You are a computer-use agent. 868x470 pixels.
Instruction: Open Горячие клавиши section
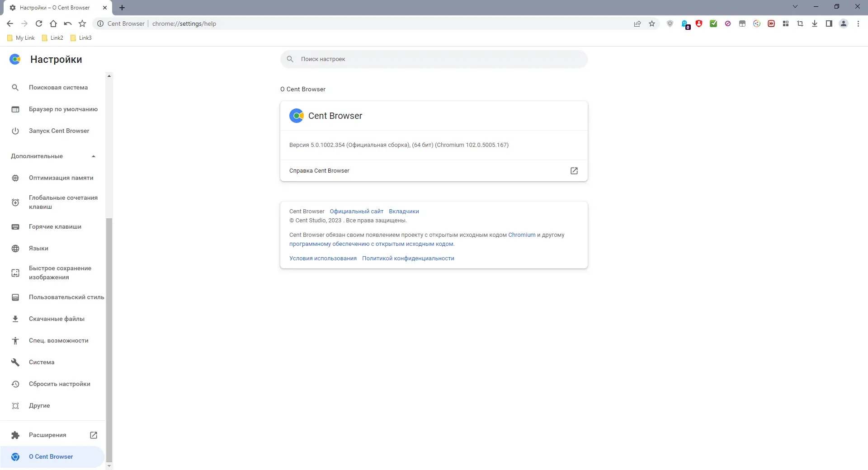coord(52,227)
